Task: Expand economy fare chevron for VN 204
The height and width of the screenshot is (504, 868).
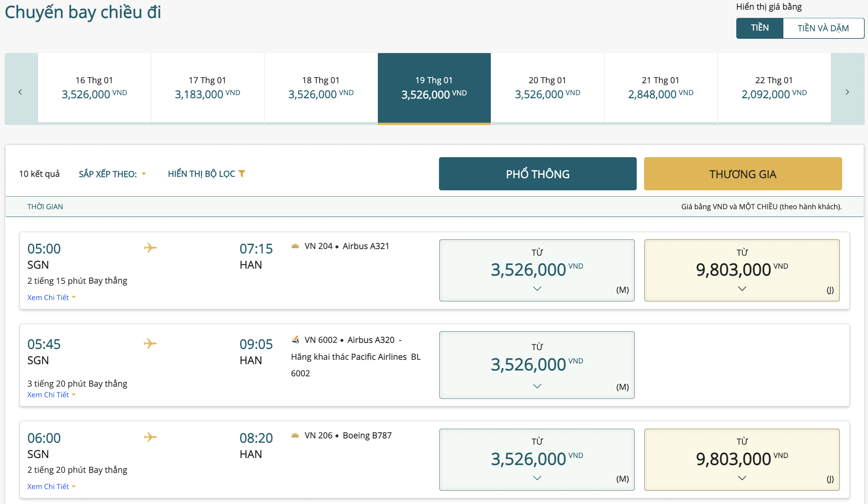Action: point(537,288)
